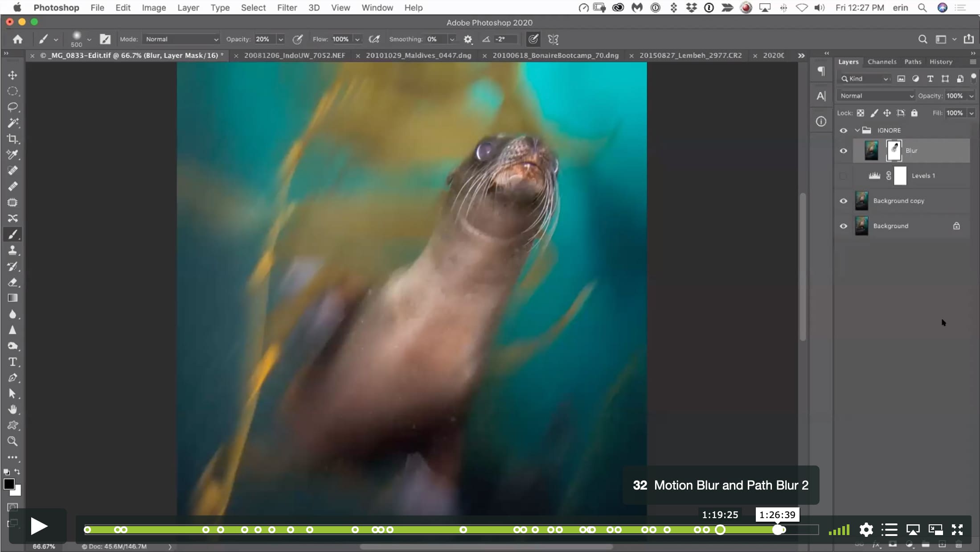Open the Filter menu
The width and height of the screenshot is (980, 552).
click(287, 8)
